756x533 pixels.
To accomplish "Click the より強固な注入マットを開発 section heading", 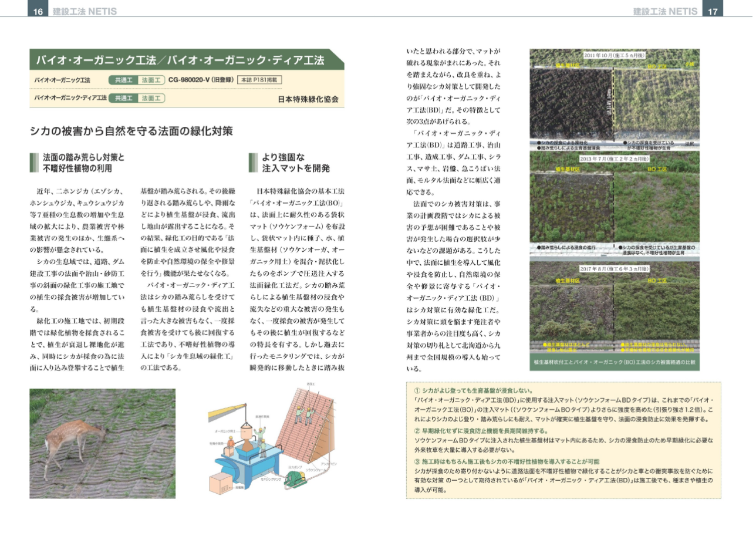I will click(295, 163).
